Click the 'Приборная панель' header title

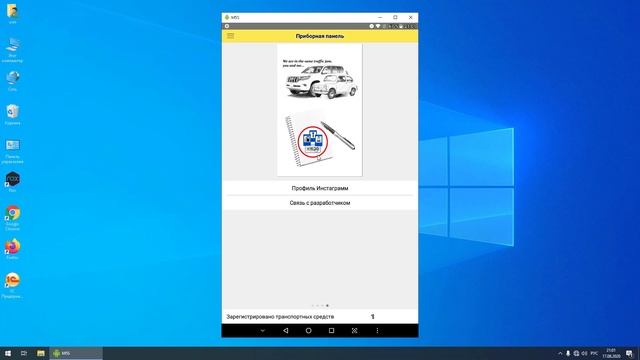coord(320,36)
